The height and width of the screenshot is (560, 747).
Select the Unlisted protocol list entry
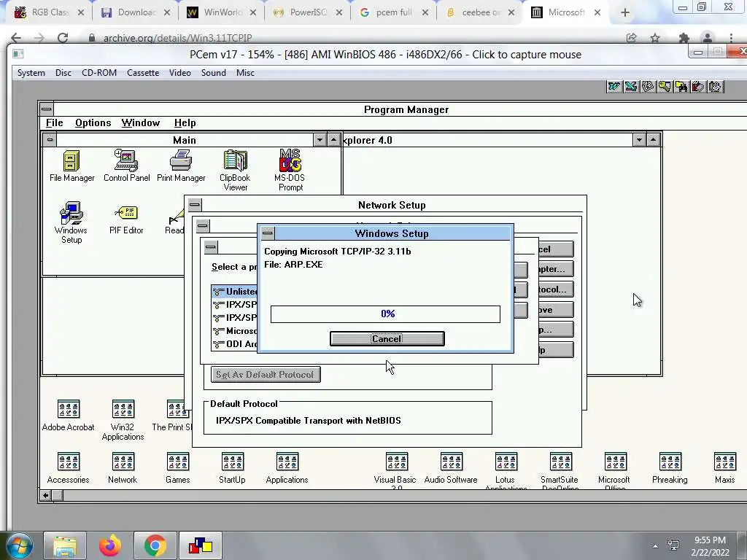coord(235,292)
